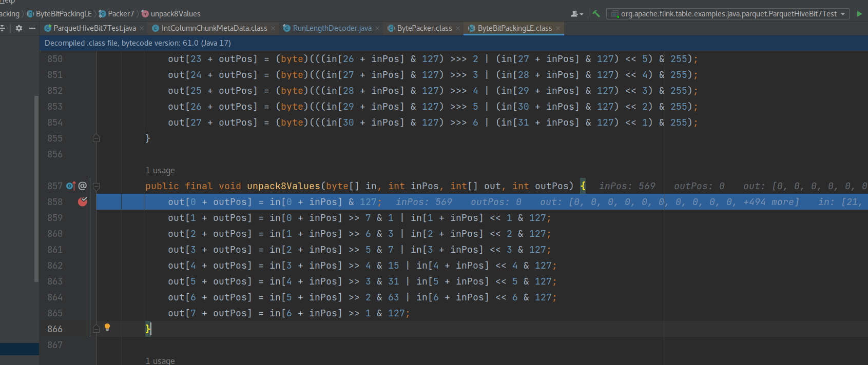Open project panel settings gear icon
Image resolution: width=868 pixels, height=365 pixels.
click(x=19, y=28)
